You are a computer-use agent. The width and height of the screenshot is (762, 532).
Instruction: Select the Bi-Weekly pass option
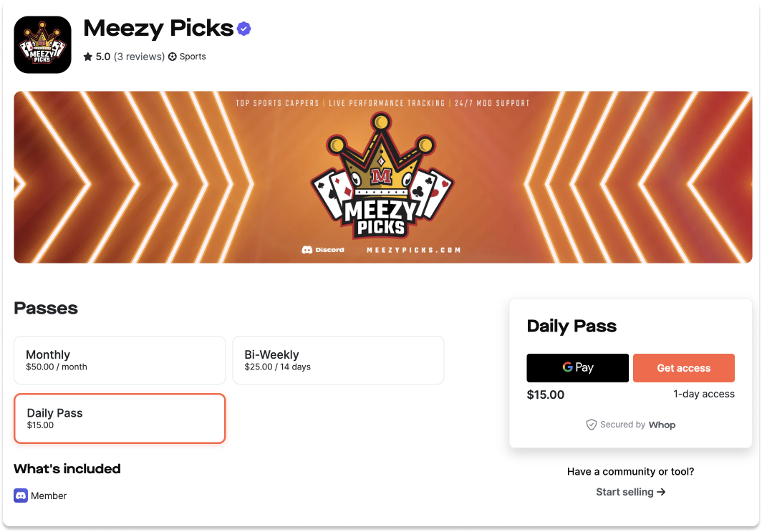tap(338, 360)
